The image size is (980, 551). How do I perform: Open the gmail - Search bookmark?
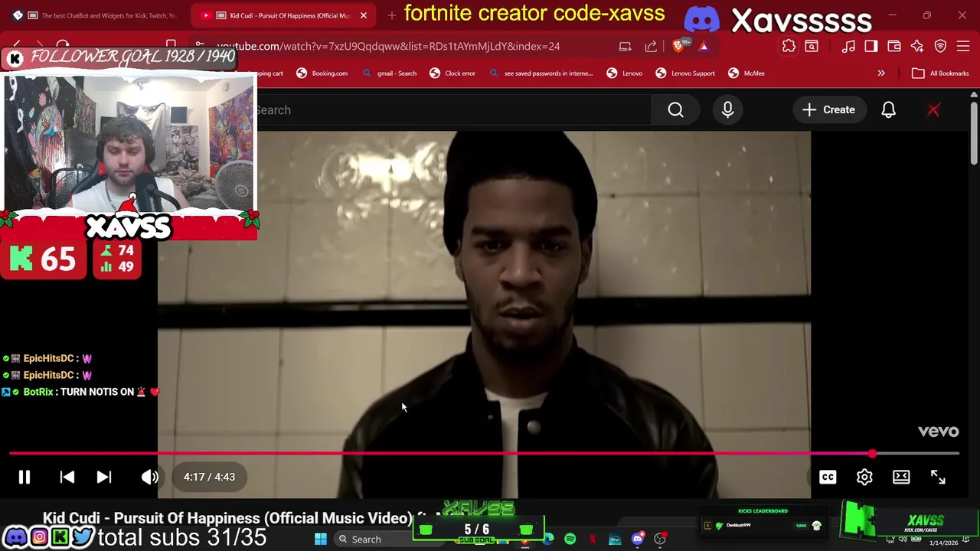[x=390, y=73]
